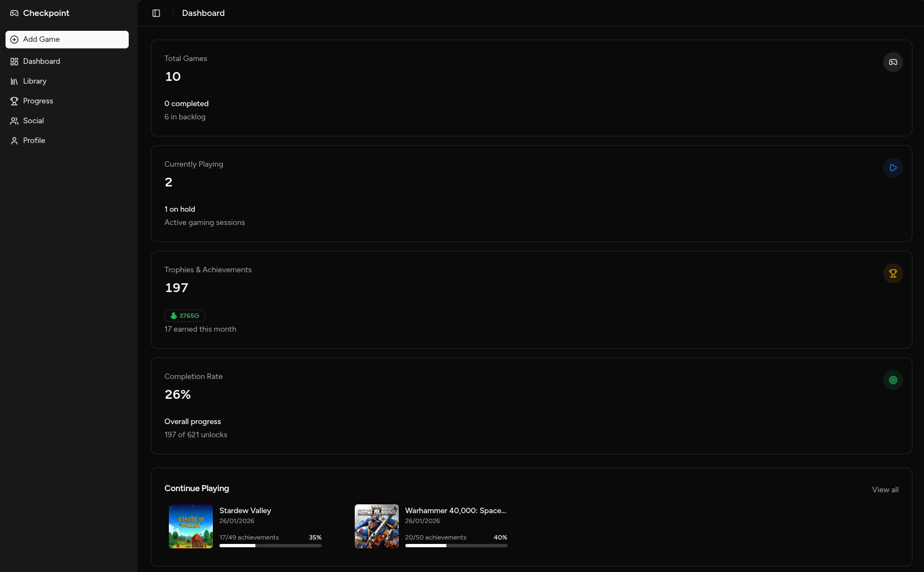This screenshot has height=572, width=924.
Task: Select the Warhammer 40,000 cover thumbnail
Action: pos(376,526)
